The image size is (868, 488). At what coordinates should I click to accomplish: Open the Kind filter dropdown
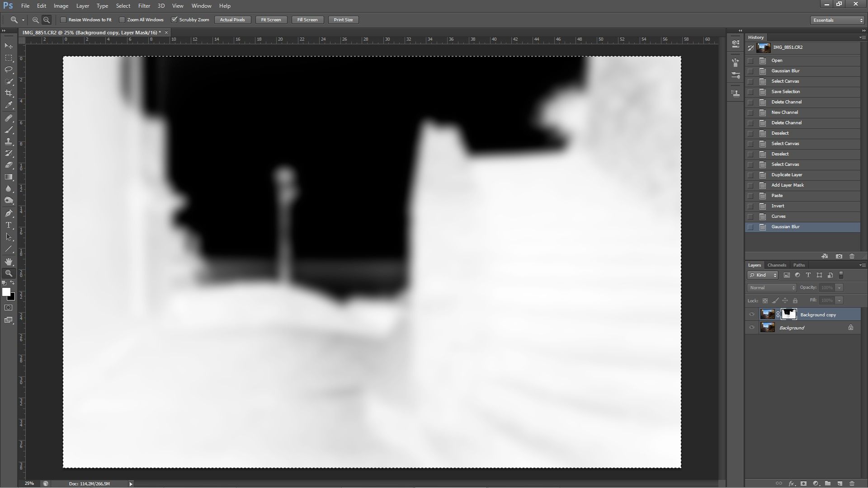coord(763,275)
